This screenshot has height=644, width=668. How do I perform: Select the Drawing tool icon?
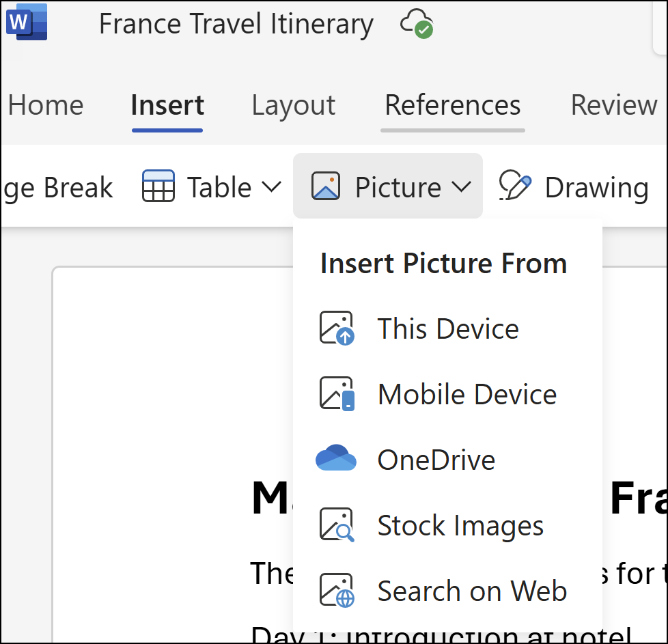(514, 185)
